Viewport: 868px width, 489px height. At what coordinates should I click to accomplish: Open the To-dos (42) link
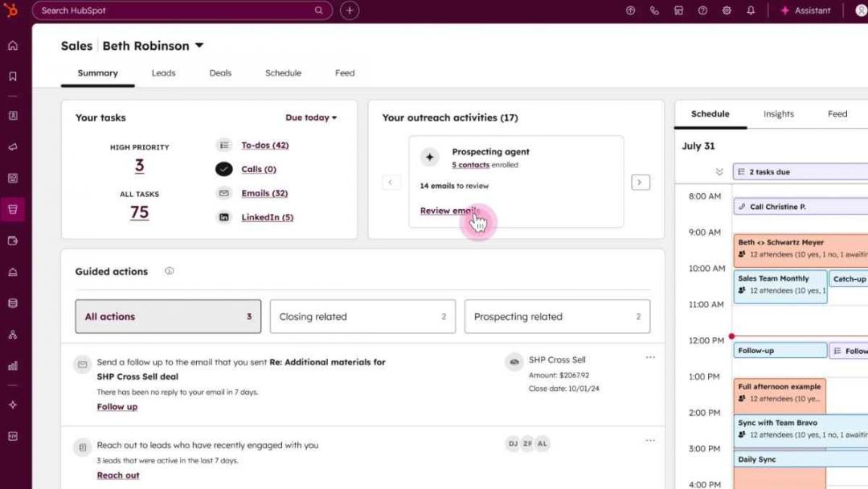(x=264, y=145)
